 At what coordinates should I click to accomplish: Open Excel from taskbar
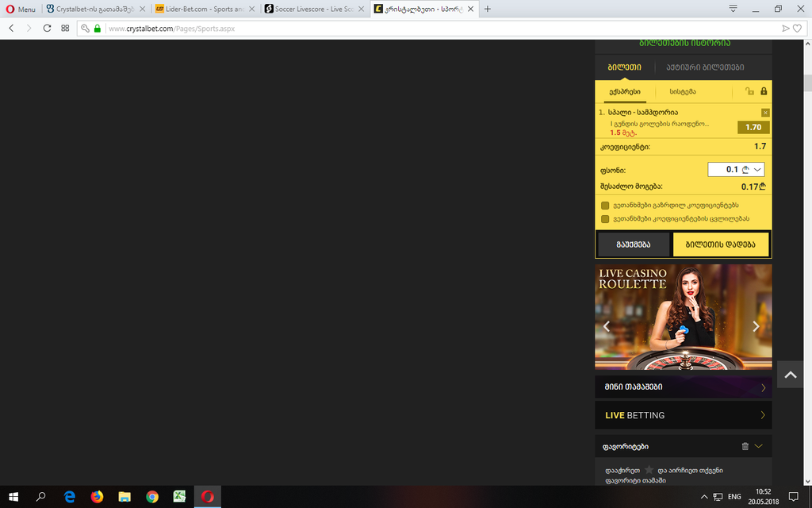pyautogui.click(x=180, y=497)
